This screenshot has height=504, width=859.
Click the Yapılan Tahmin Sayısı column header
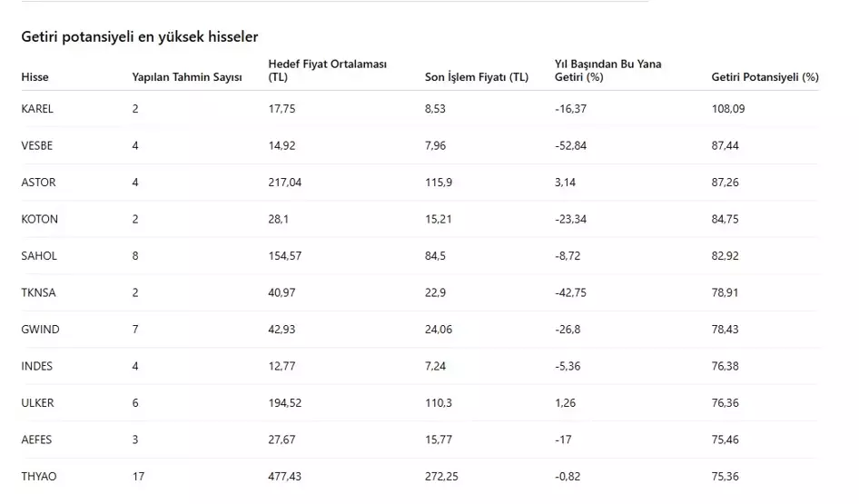pyautogui.click(x=187, y=77)
